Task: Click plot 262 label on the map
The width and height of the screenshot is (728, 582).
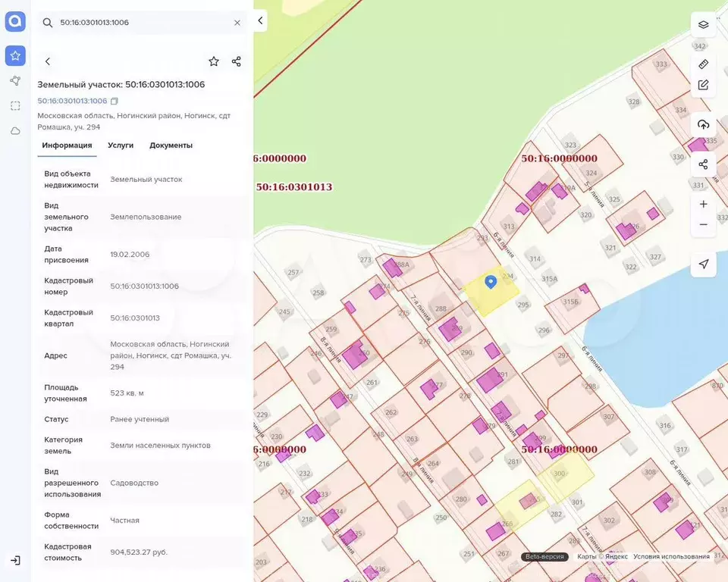Action: click(x=391, y=412)
